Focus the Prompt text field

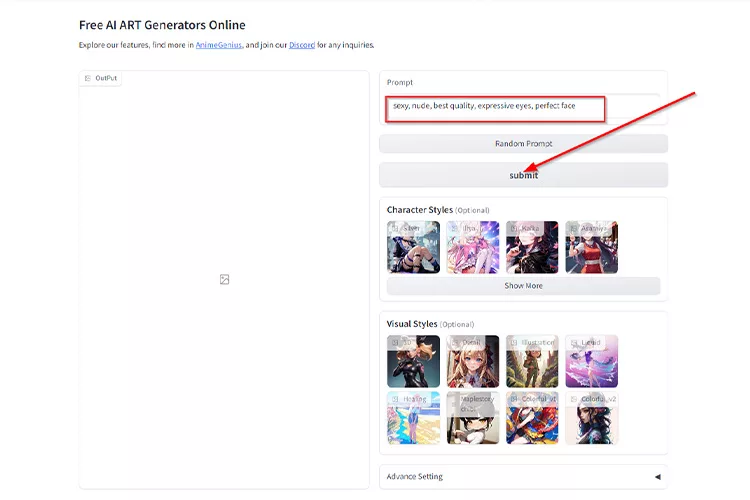tap(523, 106)
